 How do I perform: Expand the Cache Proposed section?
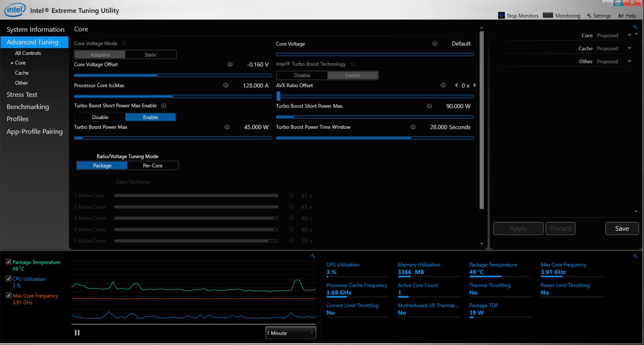pos(629,48)
